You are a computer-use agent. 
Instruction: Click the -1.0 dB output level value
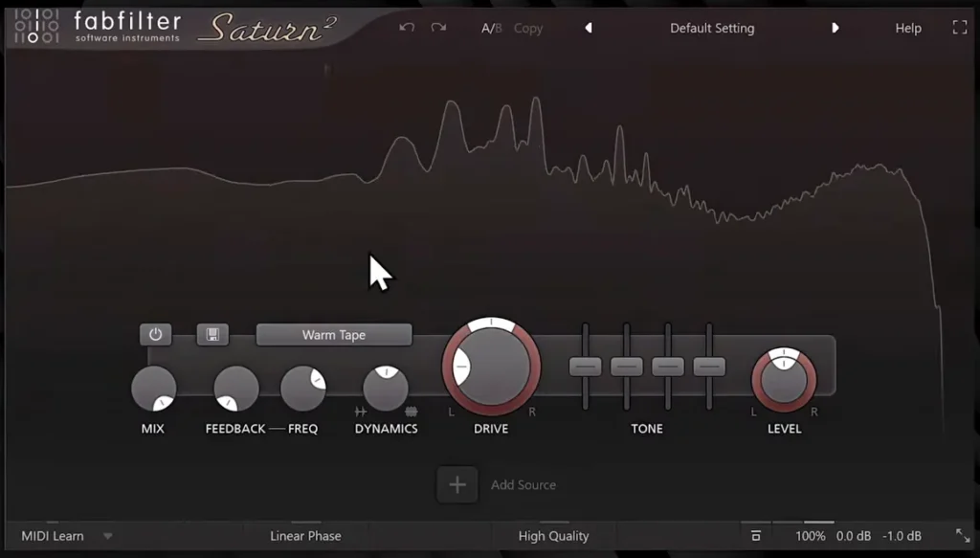(x=902, y=536)
